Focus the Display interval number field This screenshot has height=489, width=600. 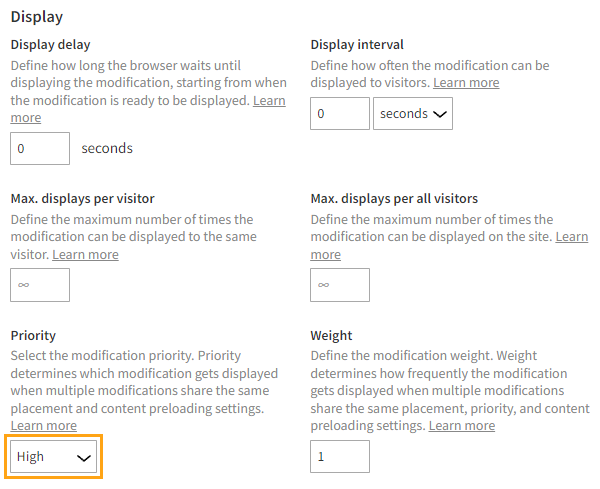[340, 114]
